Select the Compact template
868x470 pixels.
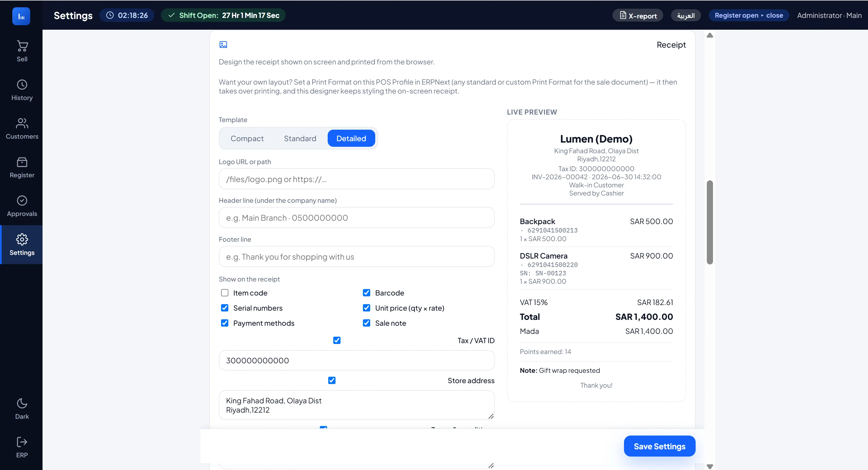click(x=247, y=138)
